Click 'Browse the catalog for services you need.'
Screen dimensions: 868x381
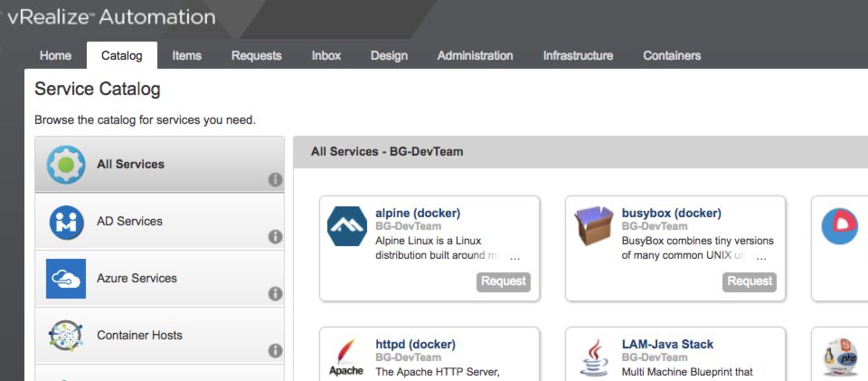145,120
